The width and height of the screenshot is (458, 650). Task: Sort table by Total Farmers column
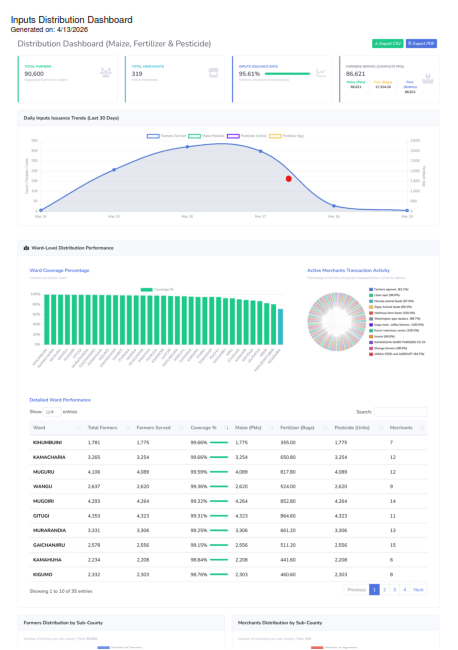pos(108,427)
